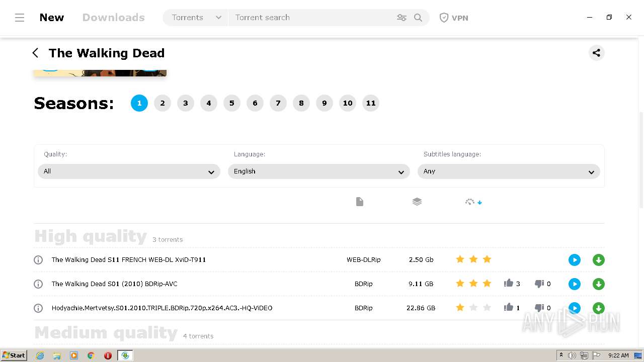This screenshot has height=362, width=644.
Task: Open Chrome from the taskbar
Action: click(x=91, y=355)
